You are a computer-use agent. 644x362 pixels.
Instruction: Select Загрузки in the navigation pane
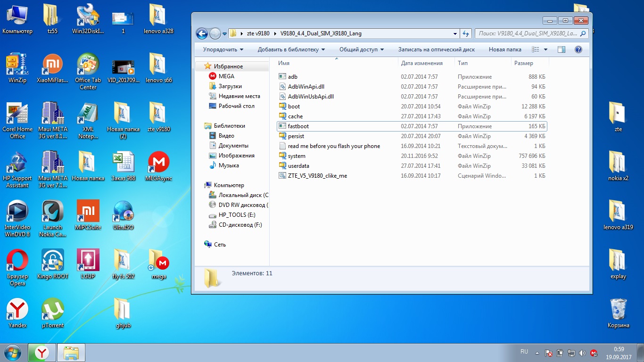[230, 86]
